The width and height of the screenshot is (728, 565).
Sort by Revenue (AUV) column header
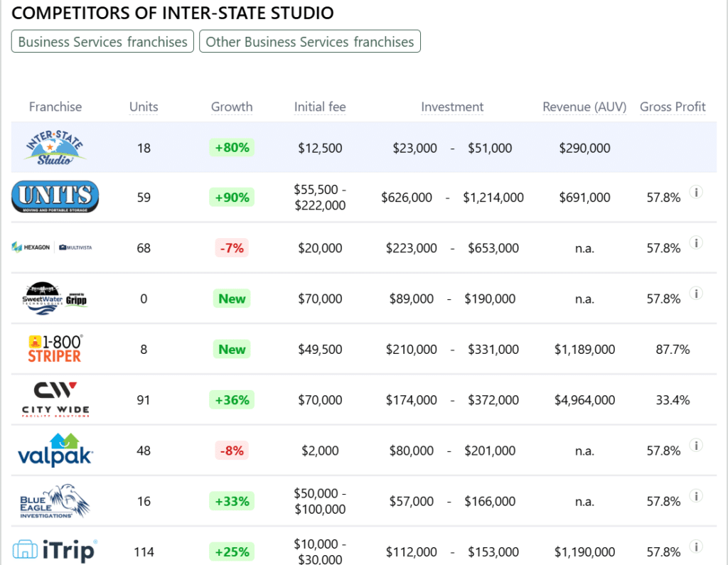pos(584,107)
